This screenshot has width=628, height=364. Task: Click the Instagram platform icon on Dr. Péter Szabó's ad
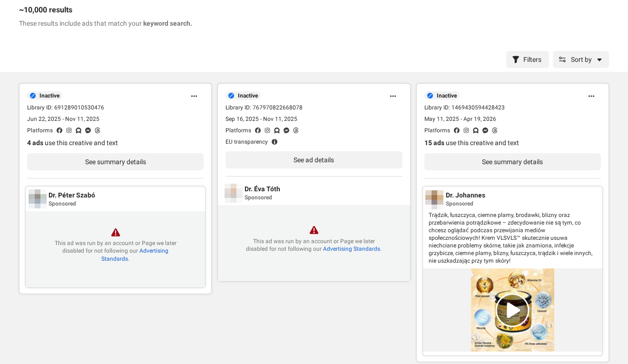pos(69,130)
